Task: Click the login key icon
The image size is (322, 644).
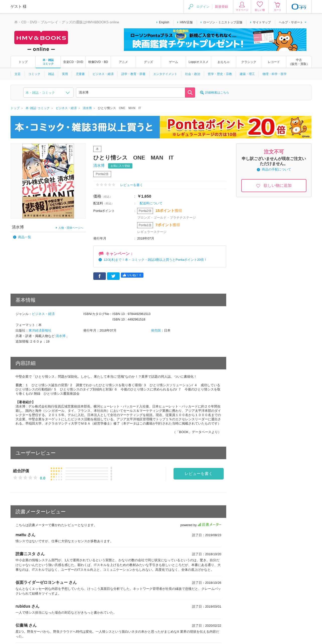Action: 191,7
